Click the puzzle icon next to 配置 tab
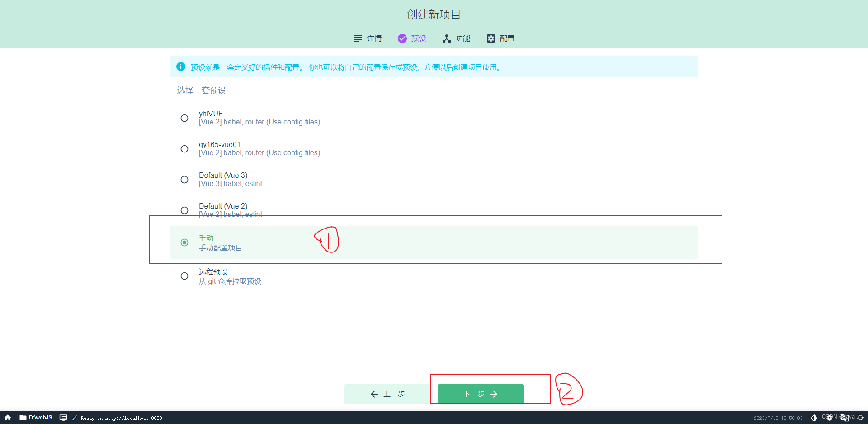 click(491, 38)
